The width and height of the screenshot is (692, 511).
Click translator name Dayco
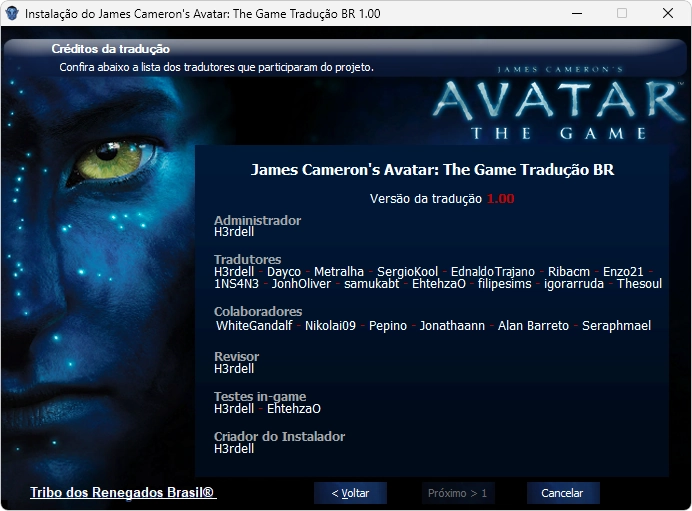pyautogui.click(x=284, y=272)
